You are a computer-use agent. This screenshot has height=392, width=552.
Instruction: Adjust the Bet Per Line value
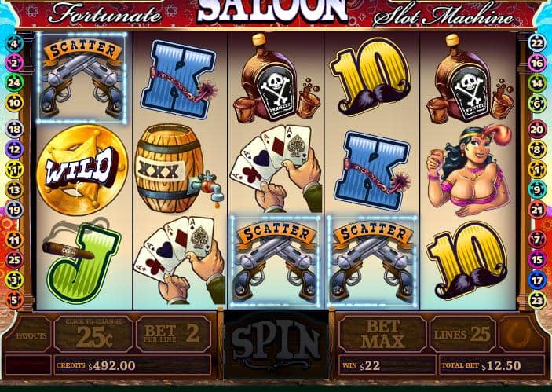click(174, 334)
